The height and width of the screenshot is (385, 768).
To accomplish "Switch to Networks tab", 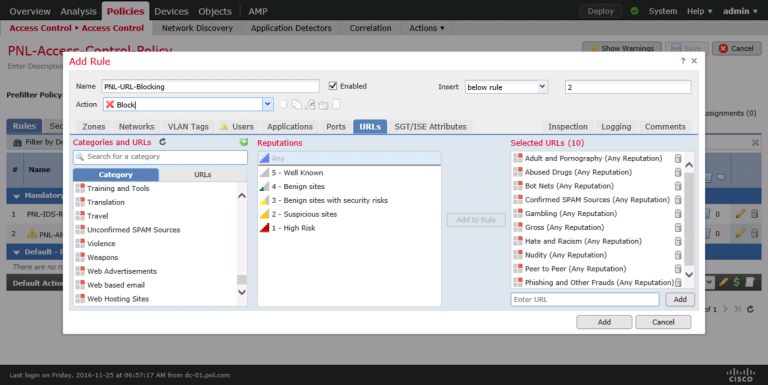I will click(136, 126).
